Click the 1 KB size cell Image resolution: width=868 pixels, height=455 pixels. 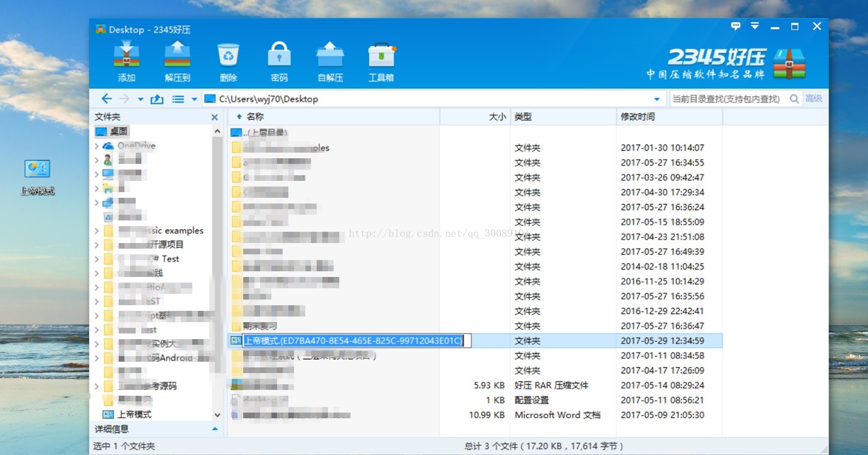click(495, 400)
